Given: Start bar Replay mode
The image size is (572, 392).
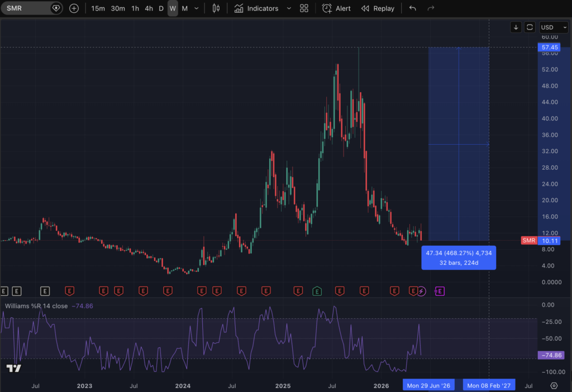Looking at the screenshot, I should (378, 8).
